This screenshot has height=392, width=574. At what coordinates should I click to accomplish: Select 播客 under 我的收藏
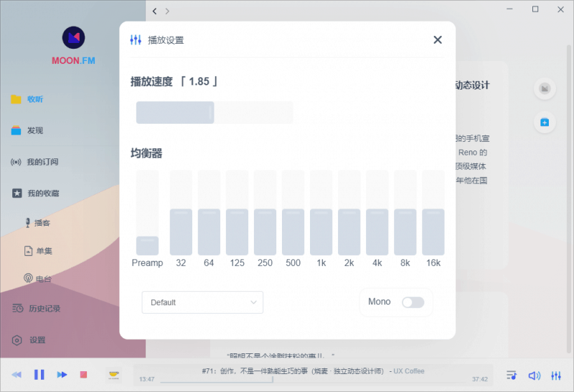point(42,223)
